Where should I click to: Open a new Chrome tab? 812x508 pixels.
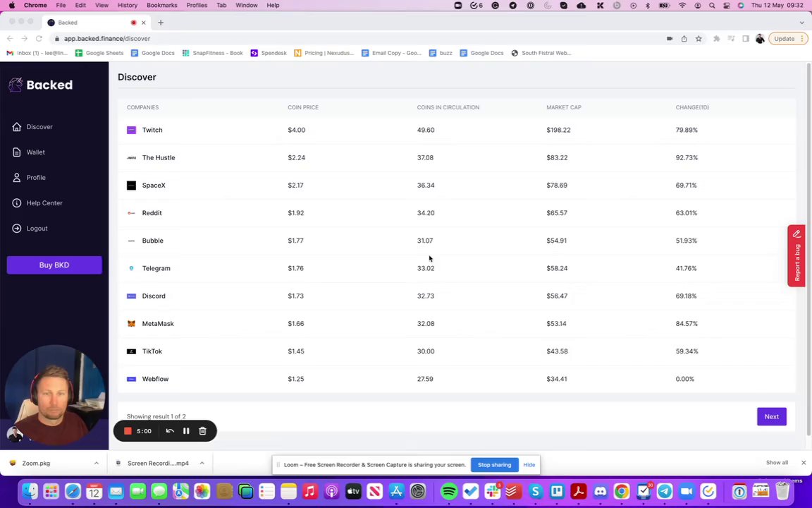[x=161, y=23]
